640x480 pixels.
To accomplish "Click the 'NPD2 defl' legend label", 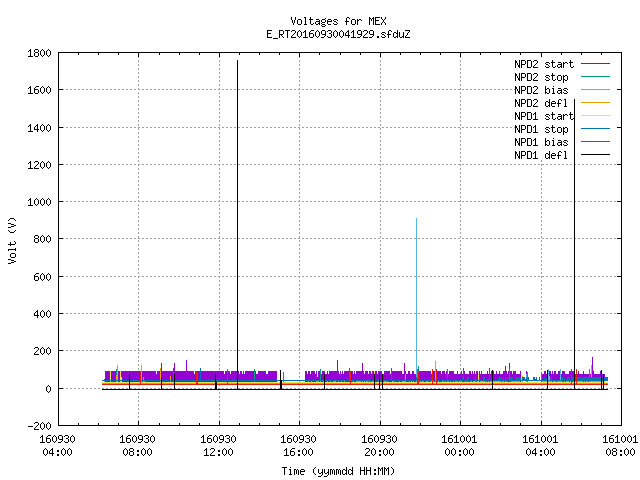I will point(541,103).
